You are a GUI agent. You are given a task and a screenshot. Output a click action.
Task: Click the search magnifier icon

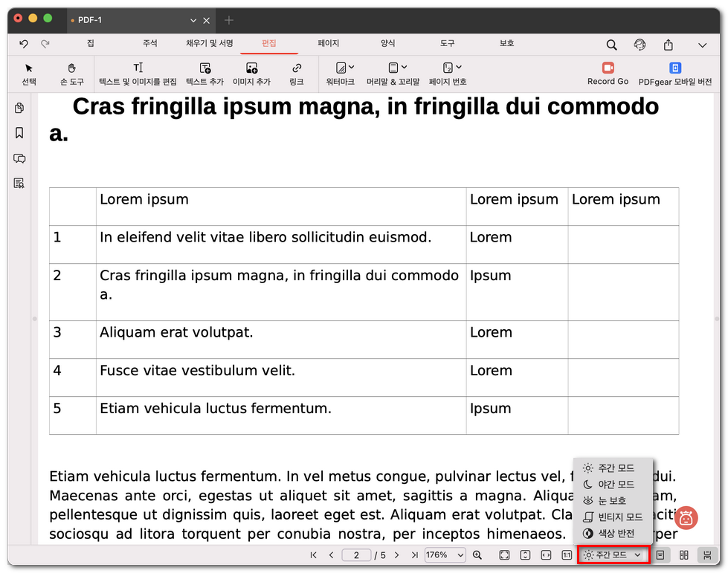[611, 45]
